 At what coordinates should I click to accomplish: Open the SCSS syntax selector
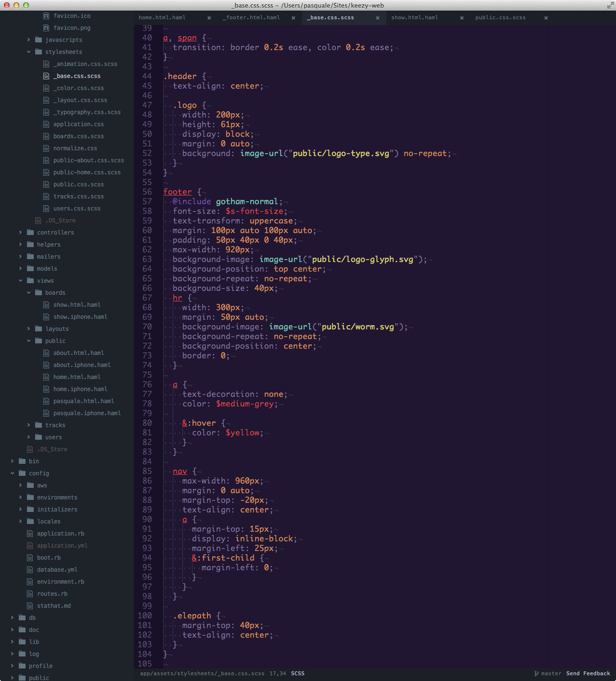point(297,674)
